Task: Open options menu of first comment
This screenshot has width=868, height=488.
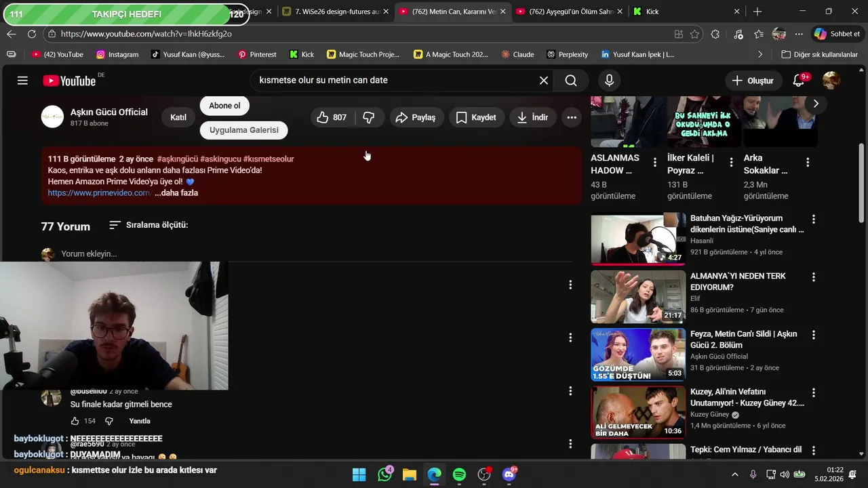Action: pyautogui.click(x=570, y=285)
